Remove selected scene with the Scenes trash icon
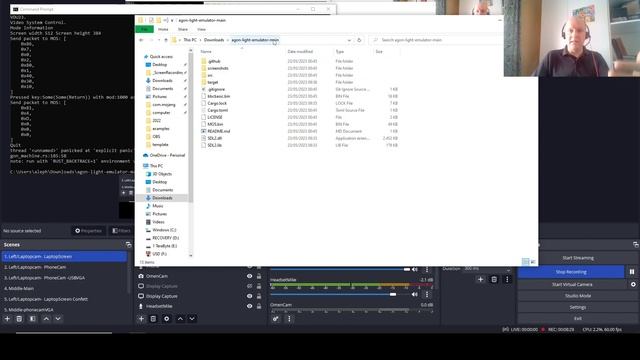The height and width of the screenshot is (360, 640). (x=19, y=319)
